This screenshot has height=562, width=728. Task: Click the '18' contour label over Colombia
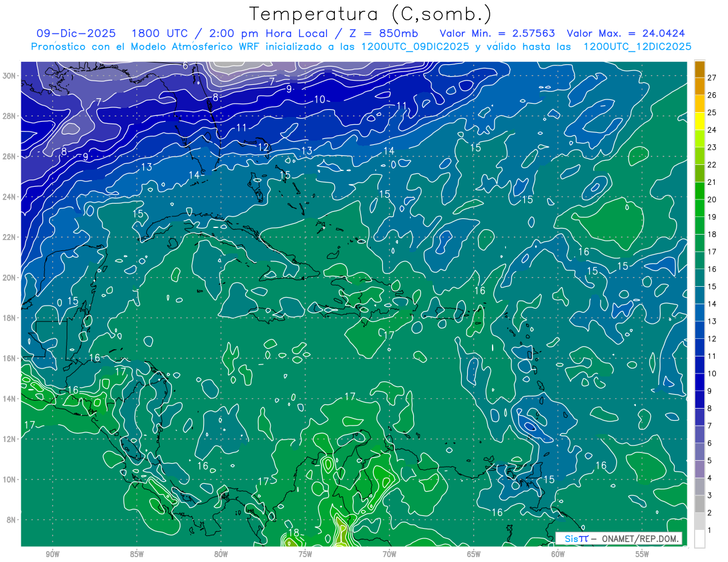tap(294, 533)
